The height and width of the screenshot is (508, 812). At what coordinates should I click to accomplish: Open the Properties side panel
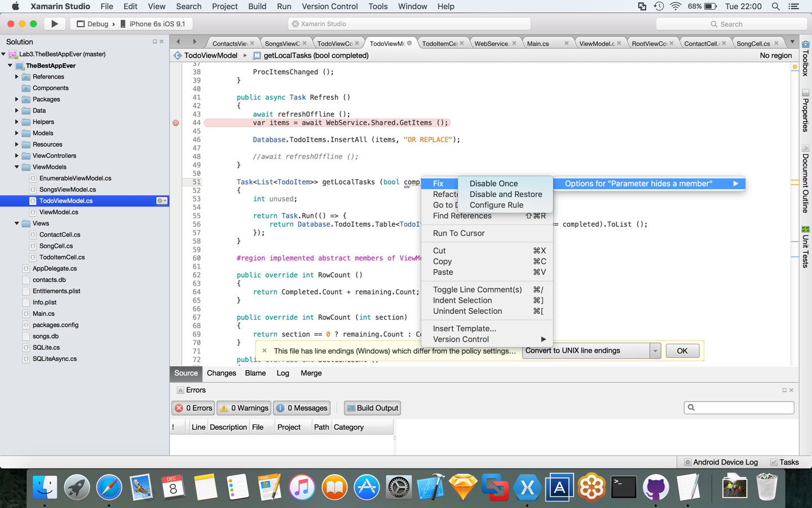805,111
